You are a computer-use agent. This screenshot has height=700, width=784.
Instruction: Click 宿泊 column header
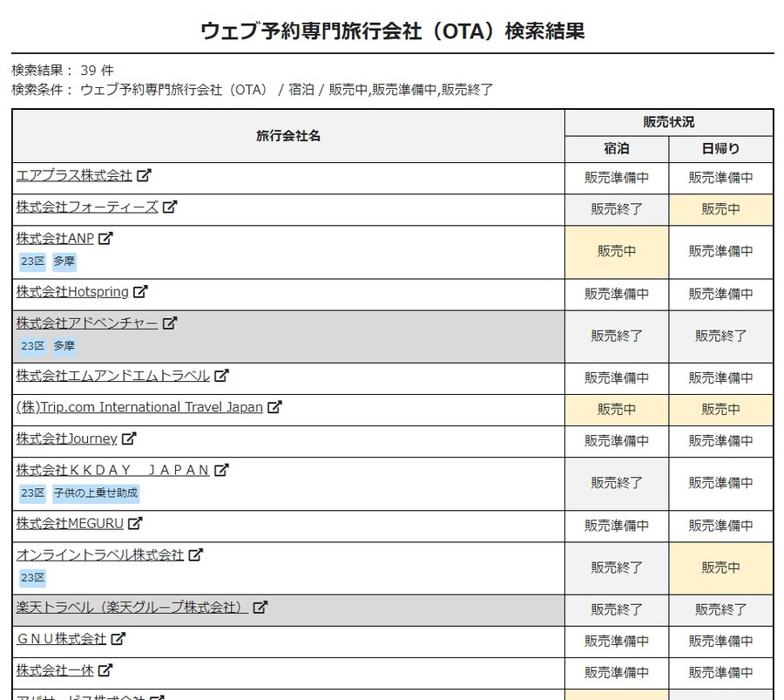617,148
